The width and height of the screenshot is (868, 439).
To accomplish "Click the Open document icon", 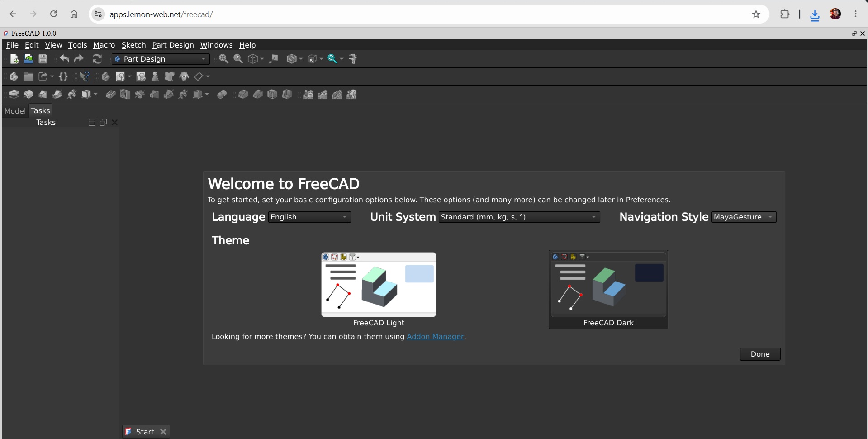I will pyautogui.click(x=28, y=59).
